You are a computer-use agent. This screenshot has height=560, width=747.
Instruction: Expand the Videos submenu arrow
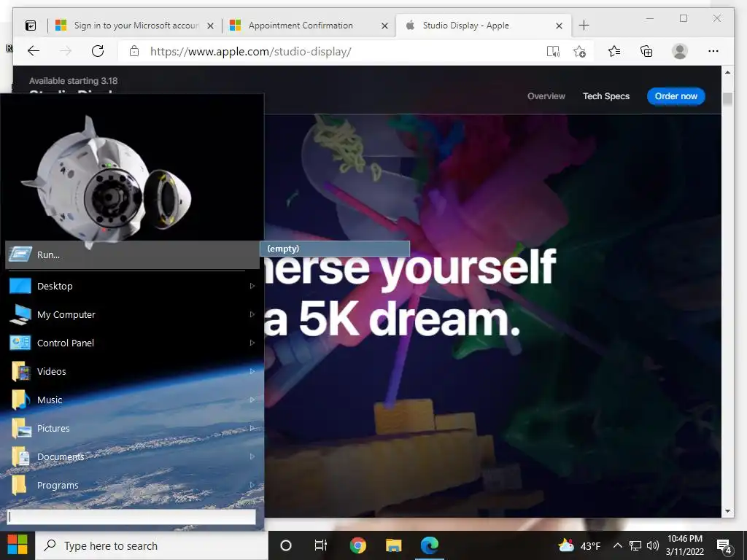(252, 371)
